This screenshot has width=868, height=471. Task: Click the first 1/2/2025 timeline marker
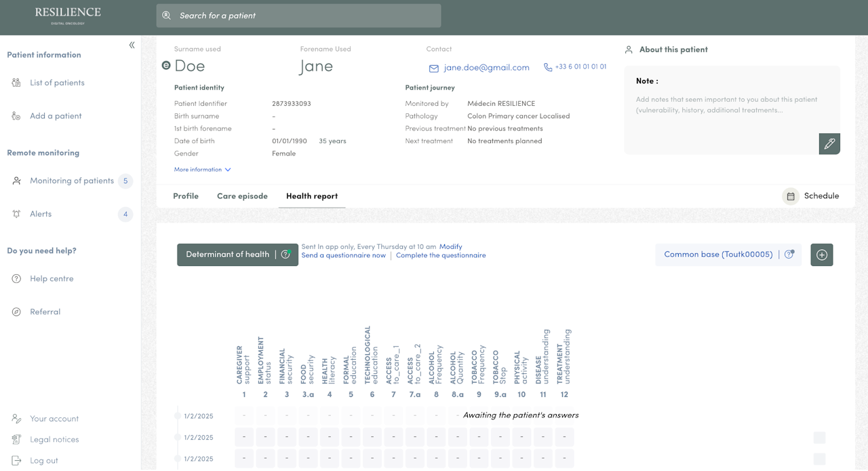[178, 416]
